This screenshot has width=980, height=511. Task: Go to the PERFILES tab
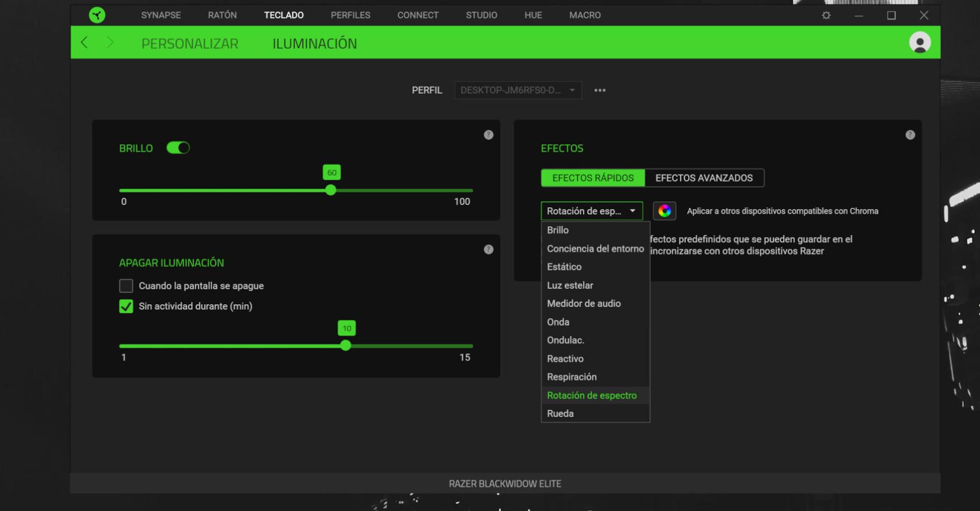pyautogui.click(x=350, y=16)
